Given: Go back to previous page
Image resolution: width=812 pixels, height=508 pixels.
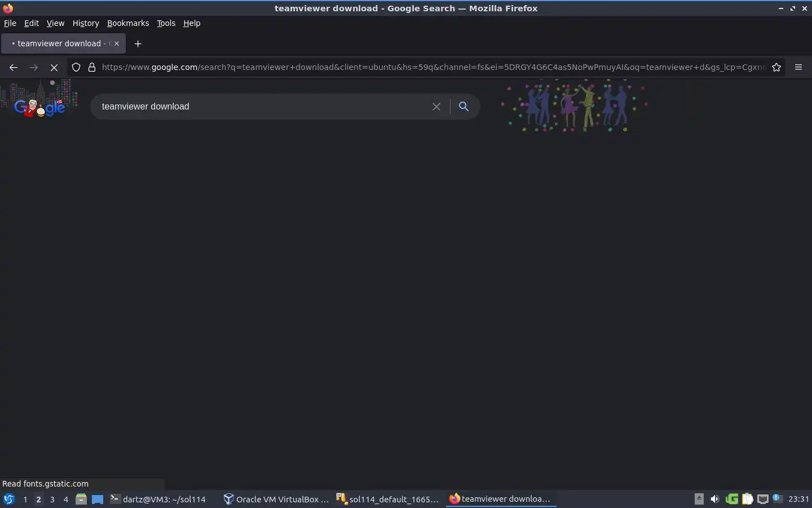Looking at the screenshot, I should pos(14,67).
